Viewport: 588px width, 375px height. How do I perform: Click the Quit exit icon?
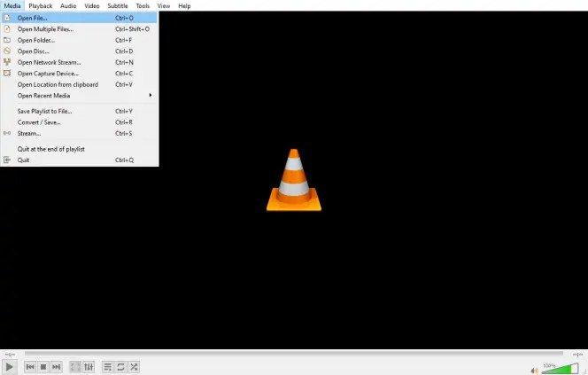pos(7,160)
